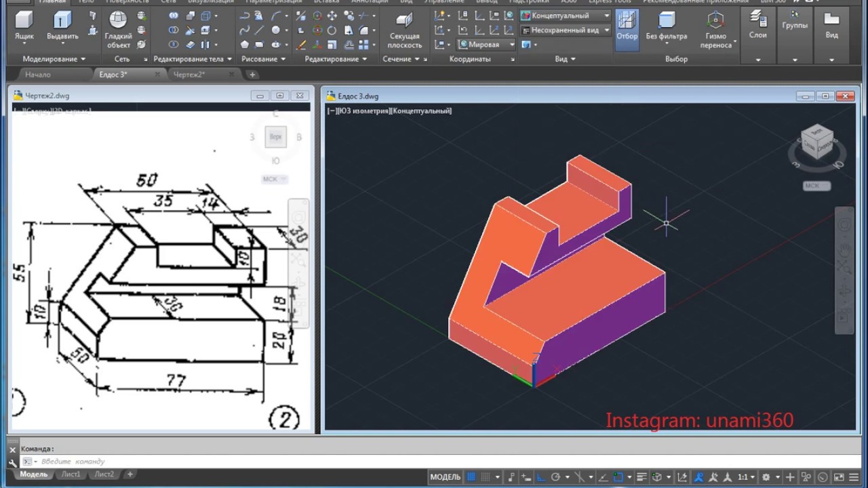Screen dimensions: 868x488
Task: Click the [ЮЗ изометрия] viewport view label
Action: [x=364, y=110]
